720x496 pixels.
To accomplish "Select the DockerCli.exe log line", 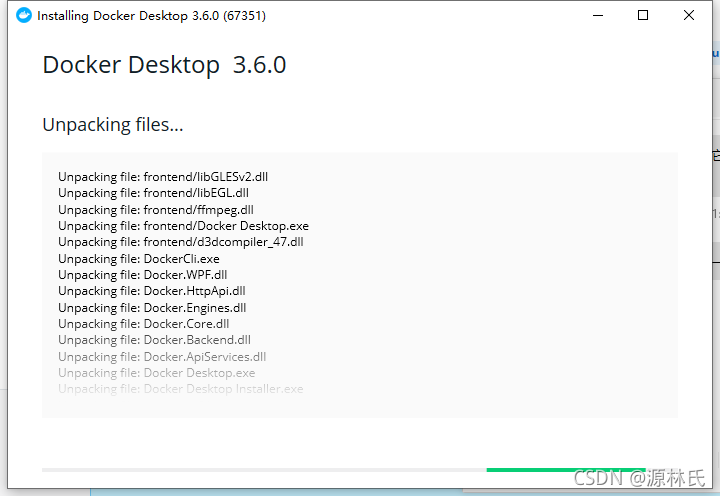I will 139,259.
